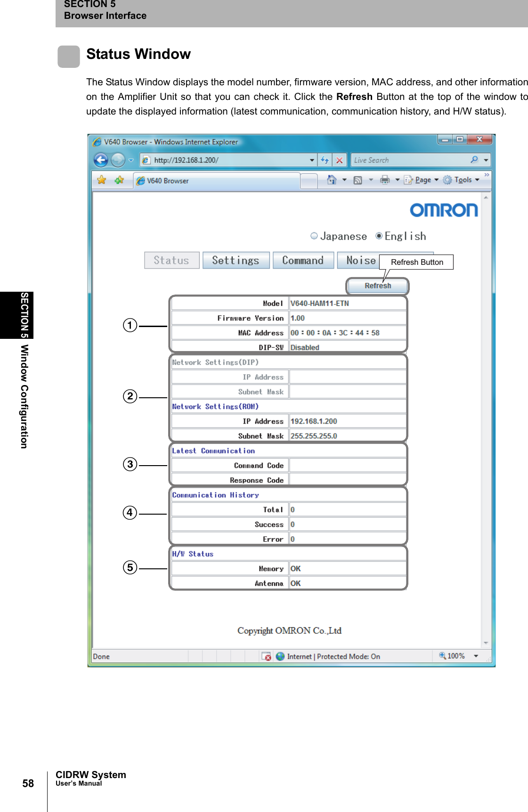
Task: Click the MAC Address value field
Action: pyautogui.click(x=348, y=333)
